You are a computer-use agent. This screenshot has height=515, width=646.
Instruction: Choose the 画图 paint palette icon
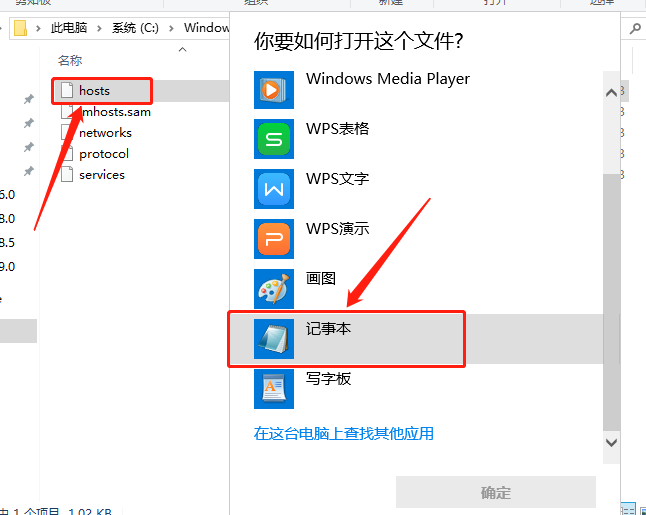274,289
